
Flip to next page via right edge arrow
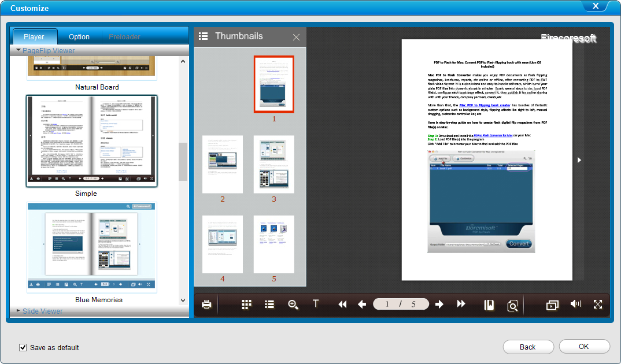(579, 160)
